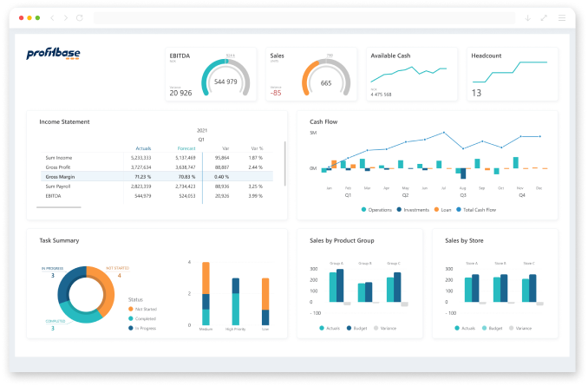Image resolution: width=588 pixels, height=386 pixels.
Task: Click the Forecast column header
Action: tap(186, 148)
